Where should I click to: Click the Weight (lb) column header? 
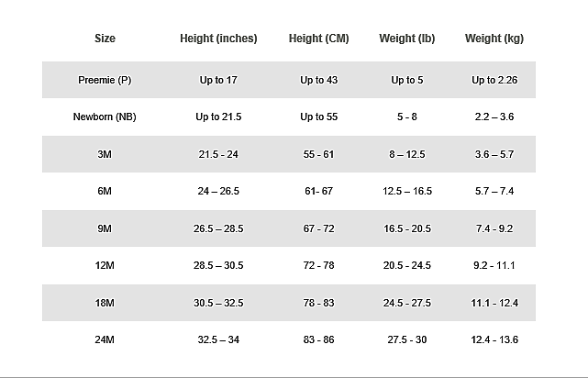click(x=406, y=39)
